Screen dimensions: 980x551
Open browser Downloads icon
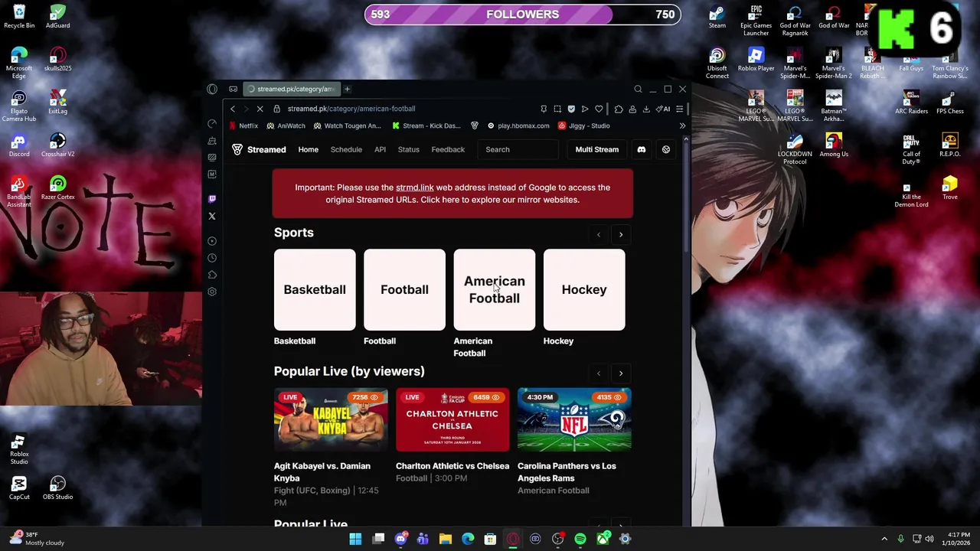646,109
